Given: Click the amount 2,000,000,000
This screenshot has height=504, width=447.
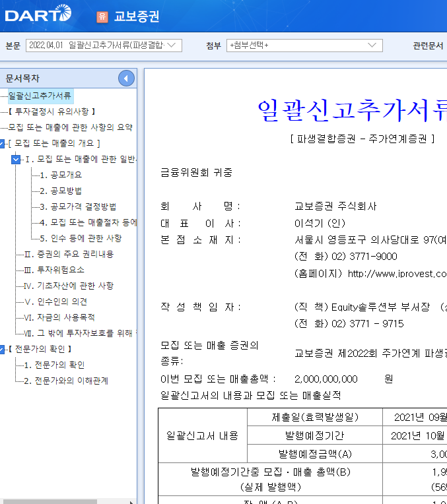Looking at the screenshot, I should tap(326, 379).
